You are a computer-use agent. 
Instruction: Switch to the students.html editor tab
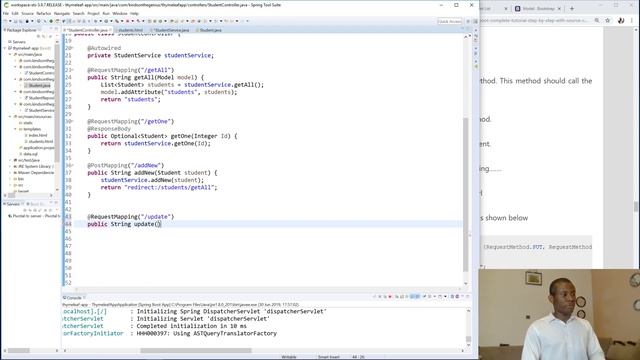130,30
